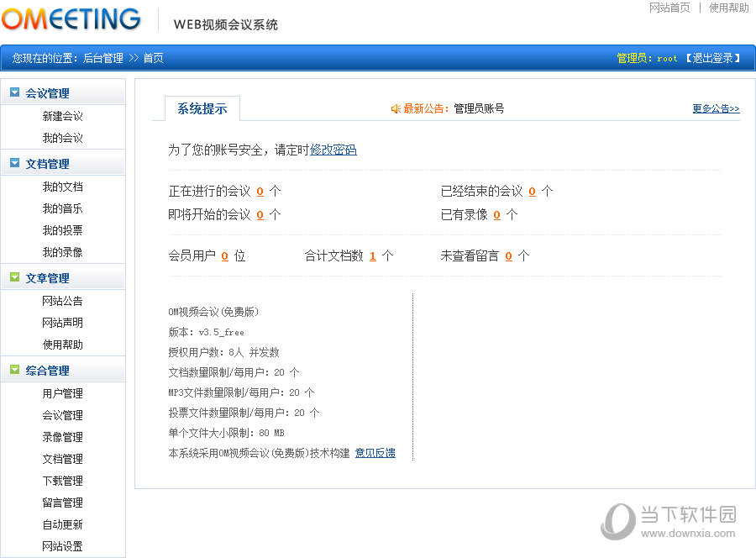The height and width of the screenshot is (558, 756).
Task: Go to 网站首页 at the top
Action: click(x=669, y=8)
